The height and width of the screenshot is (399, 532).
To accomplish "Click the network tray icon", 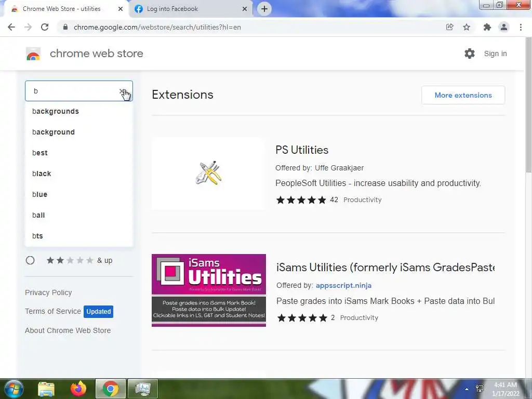I will pos(480,389).
